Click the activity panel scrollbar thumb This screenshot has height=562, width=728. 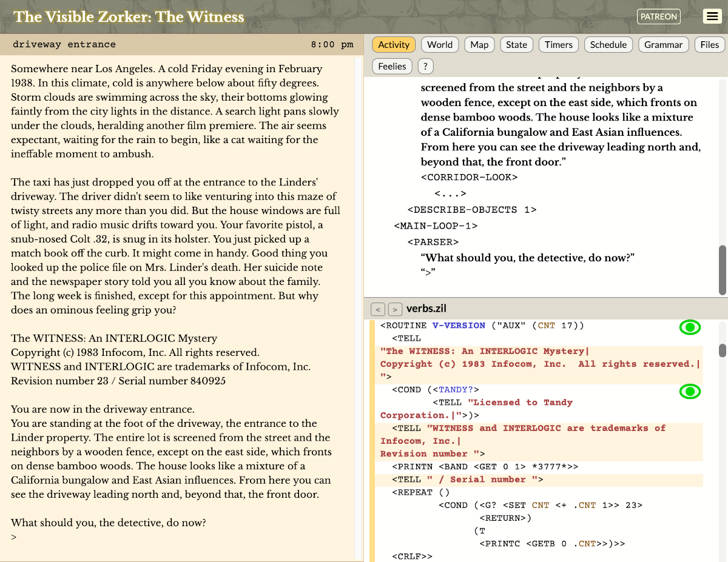click(723, 270)
